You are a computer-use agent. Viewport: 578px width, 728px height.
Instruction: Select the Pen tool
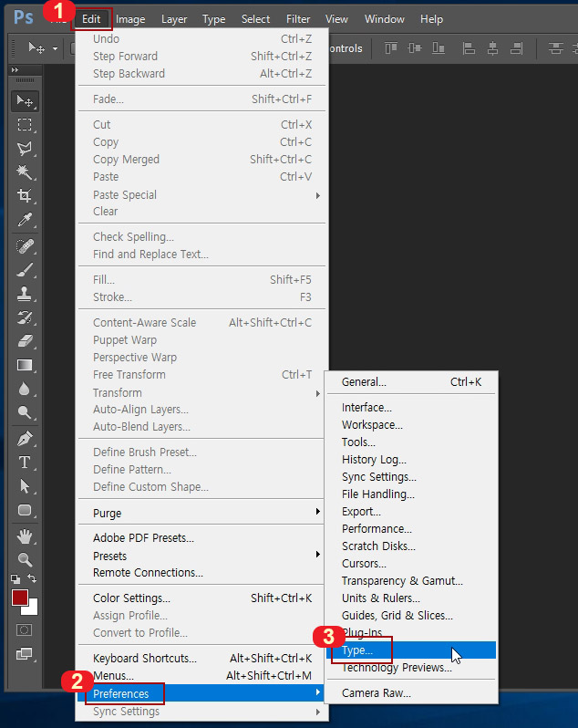pyautogui.click(x=25, y=439)
